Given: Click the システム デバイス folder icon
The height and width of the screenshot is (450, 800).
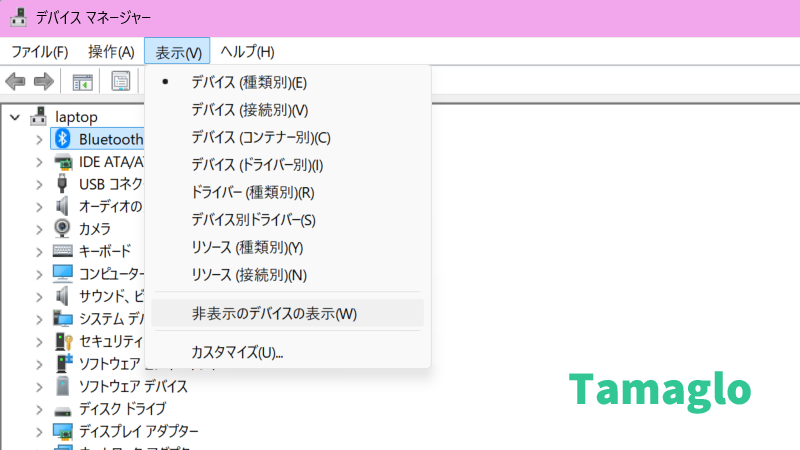Looking at the screenshot, I should (x=63, y=318).
